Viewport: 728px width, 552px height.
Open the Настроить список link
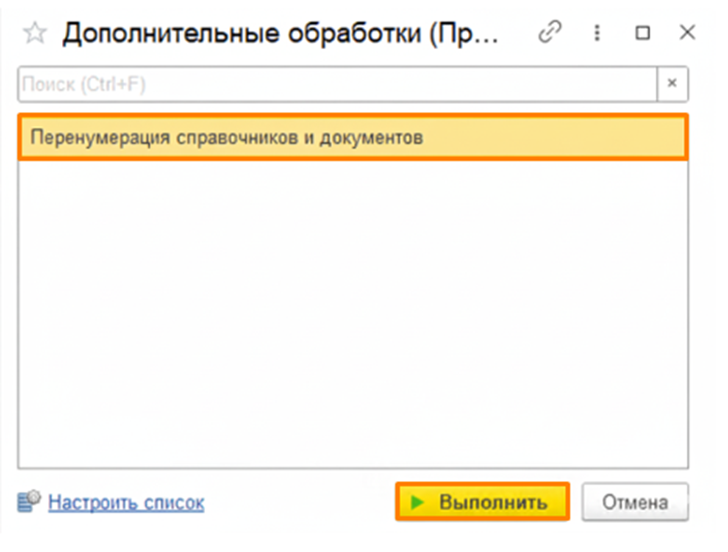126,502
